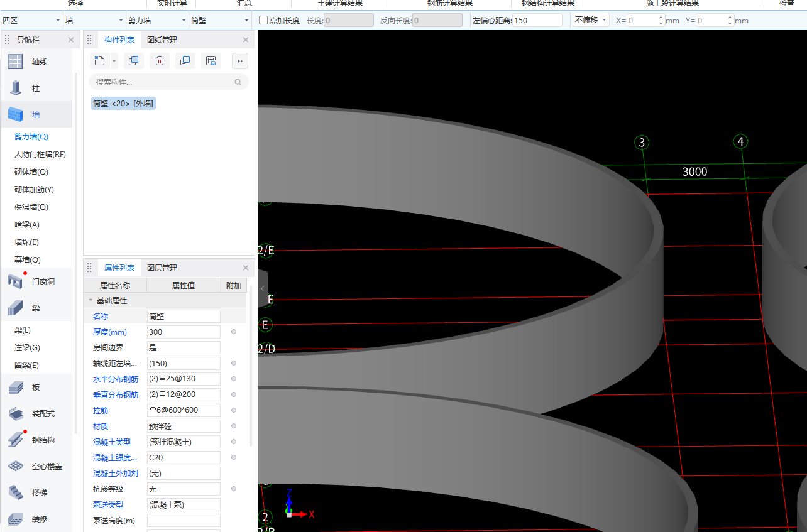
Task: Select the 墙 (wall) category icon
Action: [x=15, y=114]
